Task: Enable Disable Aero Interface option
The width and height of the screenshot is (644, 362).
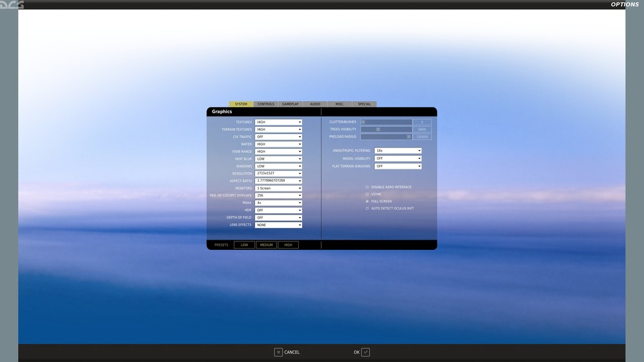Action: click(367, 187)
